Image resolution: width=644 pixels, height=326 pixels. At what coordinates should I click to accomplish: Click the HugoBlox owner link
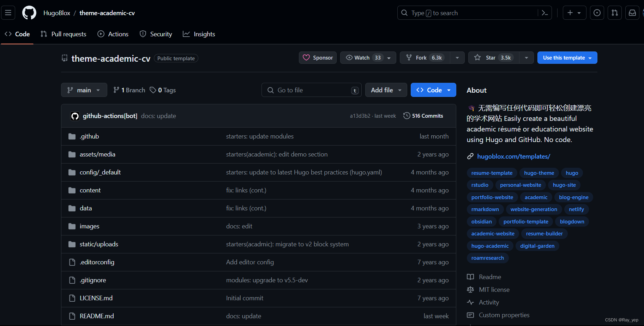point(57,13)
